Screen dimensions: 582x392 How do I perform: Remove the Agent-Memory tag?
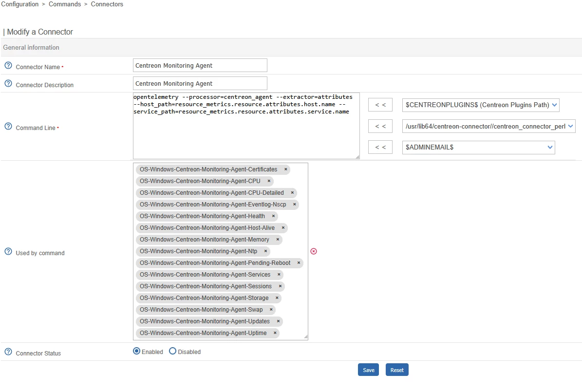(278, 240)
